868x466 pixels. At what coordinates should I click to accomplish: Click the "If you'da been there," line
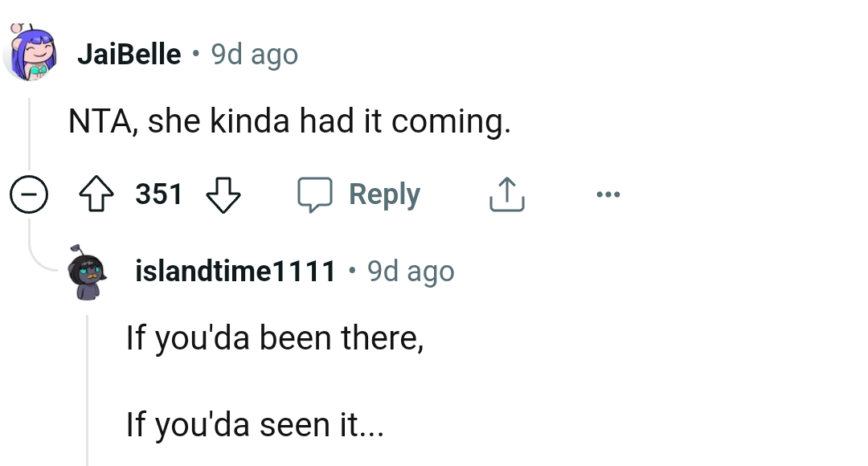coord(275,338)
